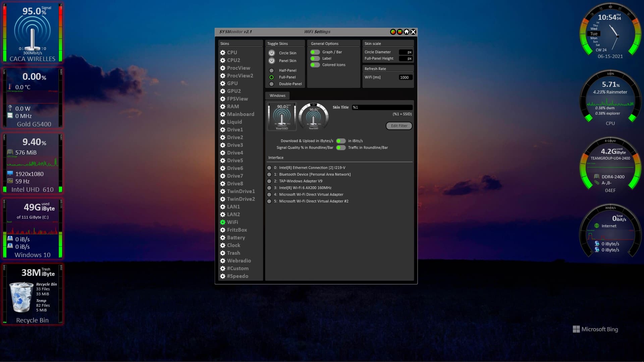Switch Download & Upload units toggle
This screenshot has width=644, height=362.
341,141
